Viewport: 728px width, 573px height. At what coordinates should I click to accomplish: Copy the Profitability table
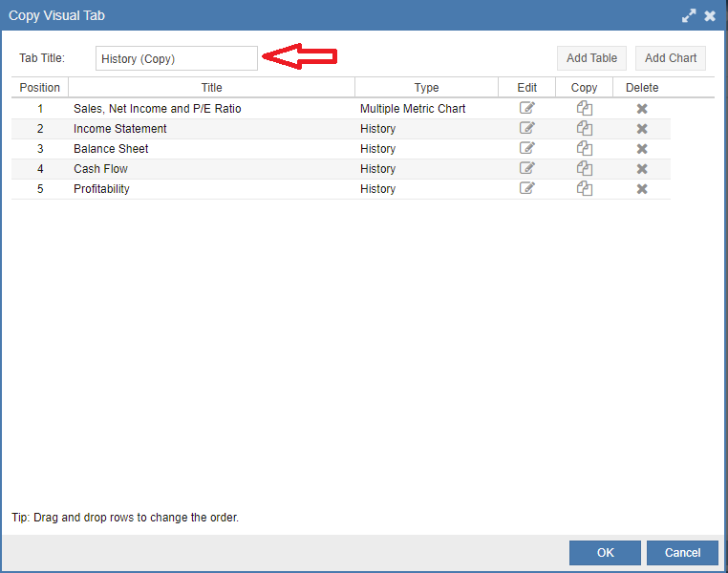[x=585, y=188]
